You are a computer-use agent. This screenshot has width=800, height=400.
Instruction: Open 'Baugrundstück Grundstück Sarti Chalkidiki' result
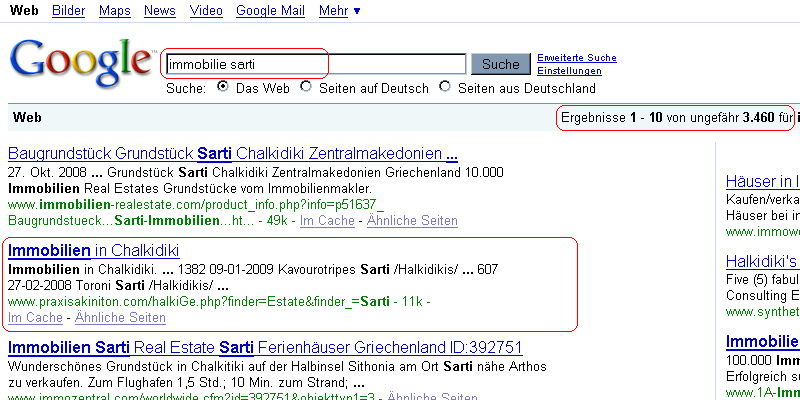(232, 154)
